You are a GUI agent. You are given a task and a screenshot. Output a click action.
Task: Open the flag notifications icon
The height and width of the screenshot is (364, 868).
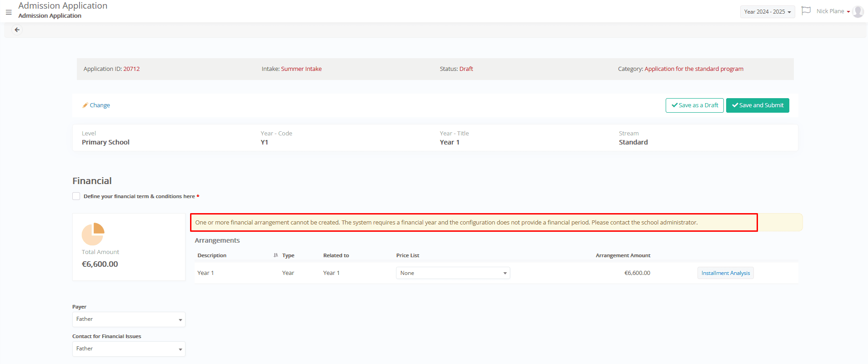point(806,11)
